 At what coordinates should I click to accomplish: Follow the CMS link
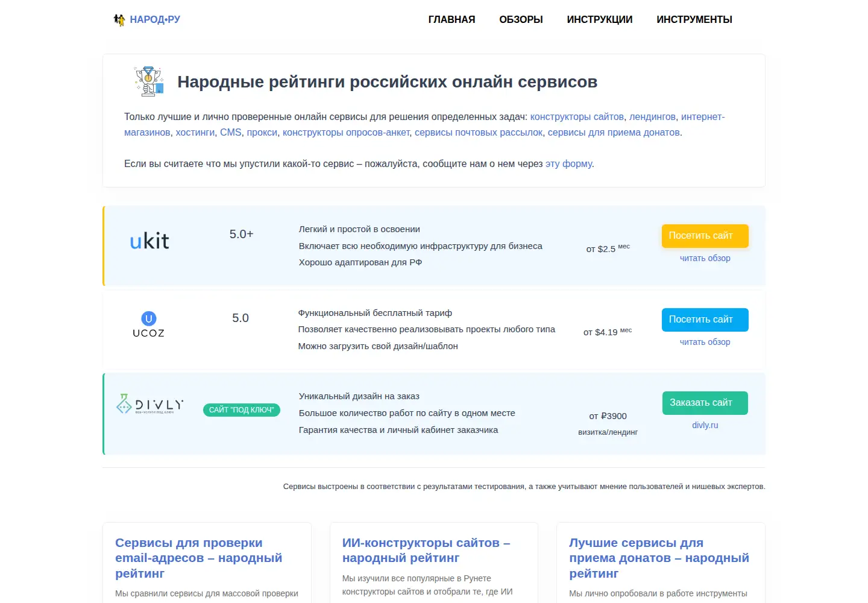pyautogui.click(x=231, y=133)
